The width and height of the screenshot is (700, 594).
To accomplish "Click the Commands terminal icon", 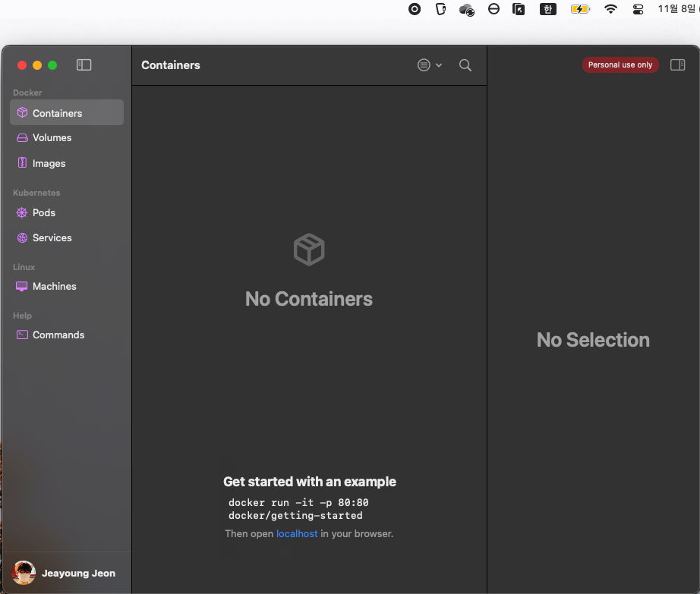I will pos(22,335).
